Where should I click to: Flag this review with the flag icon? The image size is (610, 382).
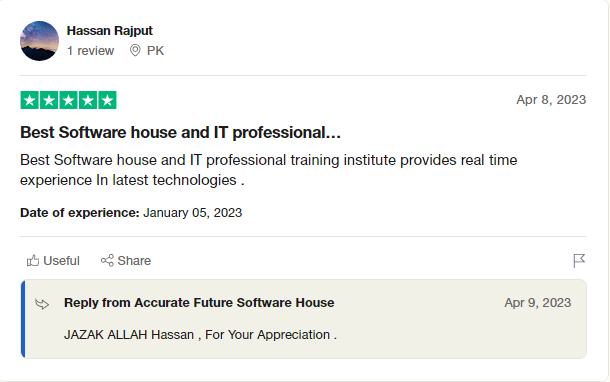[x=579, y=261]
